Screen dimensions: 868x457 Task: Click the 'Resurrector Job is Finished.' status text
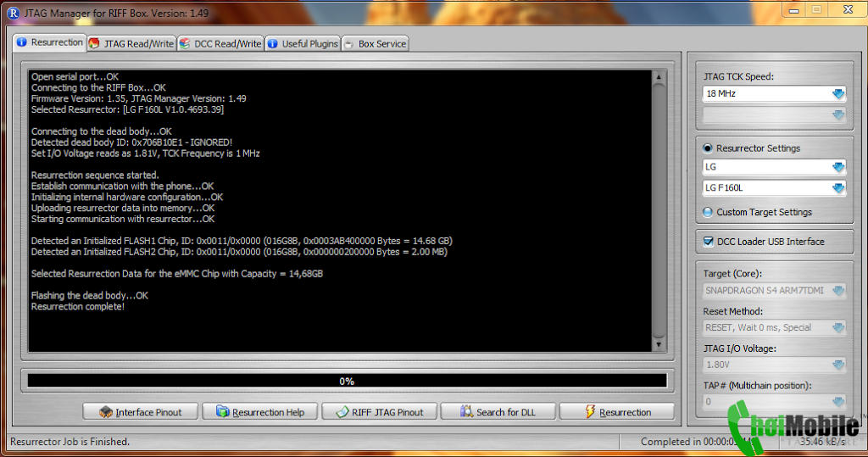[x=70, y=442]
